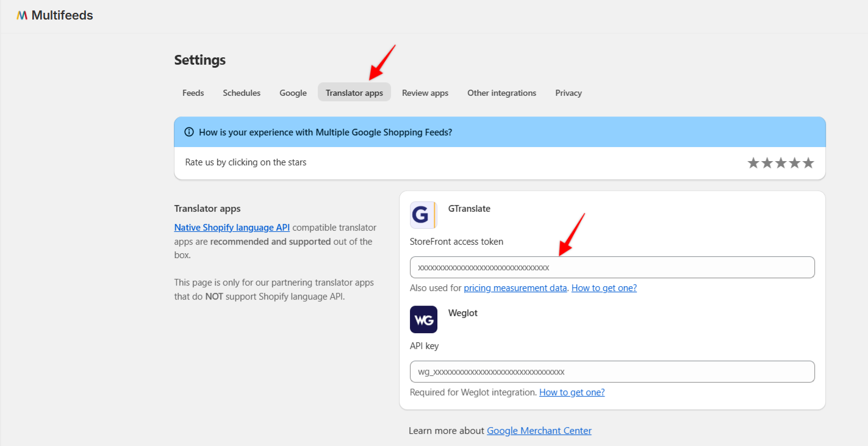Give a two-star rating using the second star
Viewport: 868px width, 446px height.
point(767,163)
